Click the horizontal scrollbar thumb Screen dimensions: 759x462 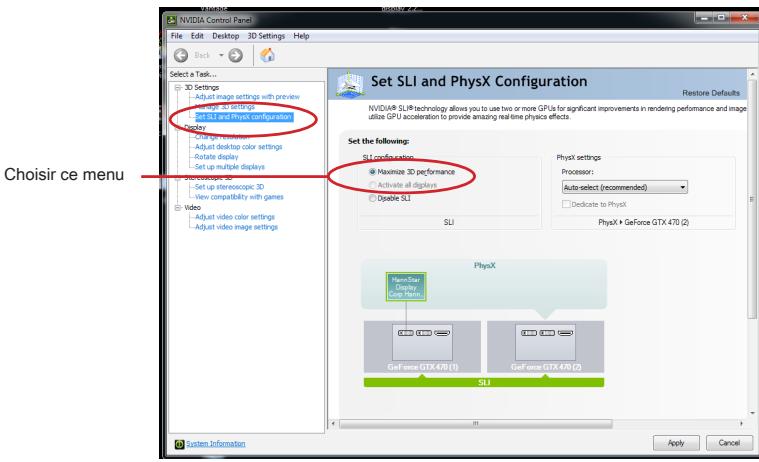point(476,424)
